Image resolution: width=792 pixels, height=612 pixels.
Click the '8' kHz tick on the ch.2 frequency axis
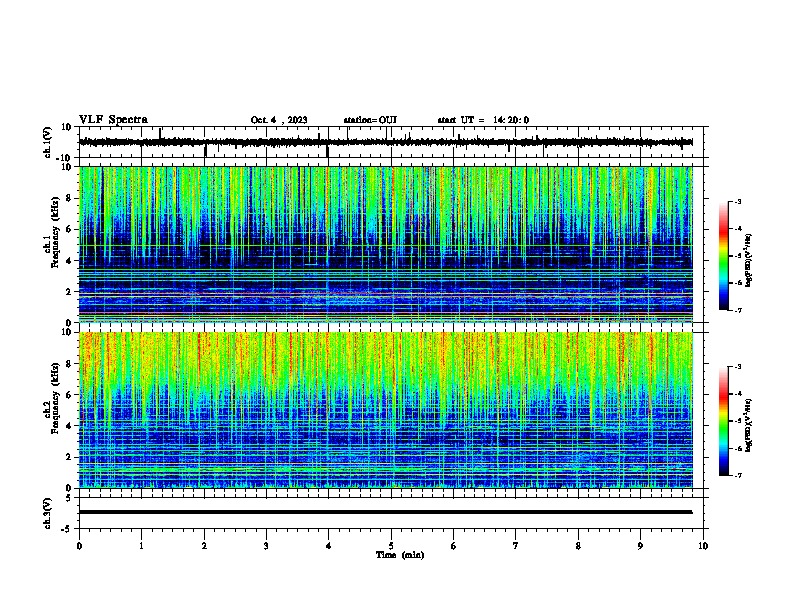tap(70, 364)
